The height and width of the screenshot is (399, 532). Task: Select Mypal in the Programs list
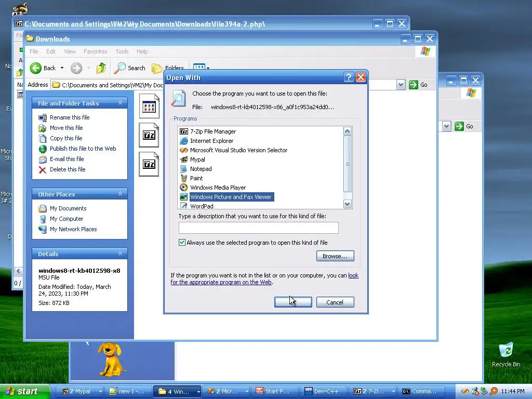coord(192,159)
